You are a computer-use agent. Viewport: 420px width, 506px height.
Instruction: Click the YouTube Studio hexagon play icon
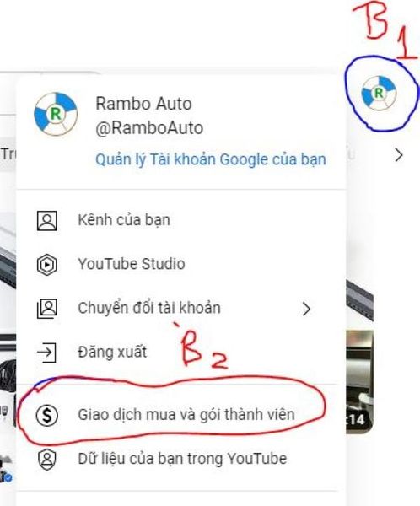47,265
